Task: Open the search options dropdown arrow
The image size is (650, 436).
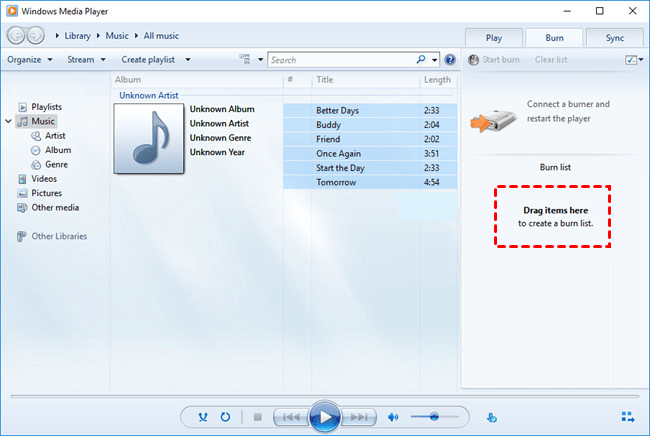Action: [x=434, y=60]
